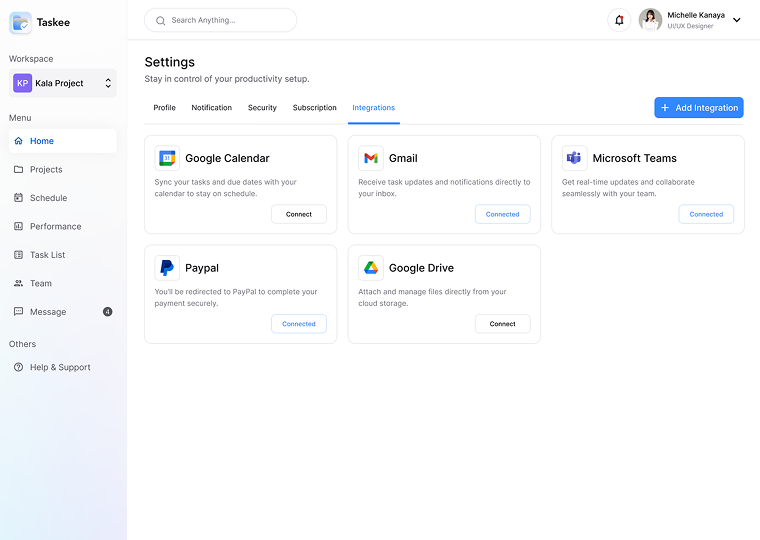This screenshot has height=540, width=760.
Task: Click Connected button on Gmail card
Action: [502, 214]
